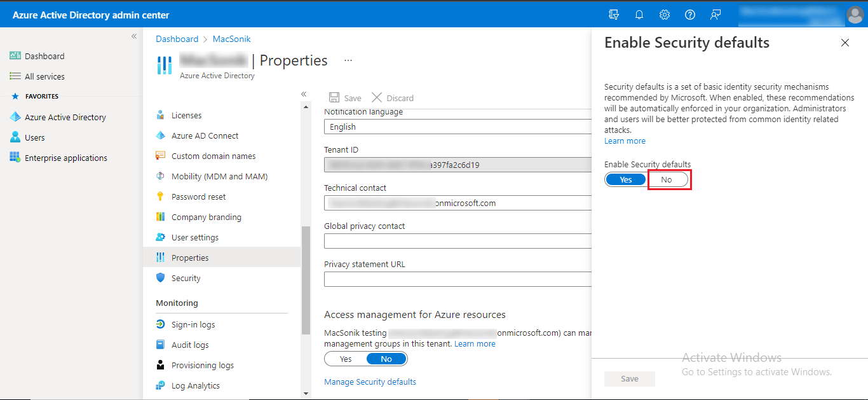The height and width of the screenshot is (400, 868).
Task: Select Password reset menu item
Action: [x=198, y=197]
